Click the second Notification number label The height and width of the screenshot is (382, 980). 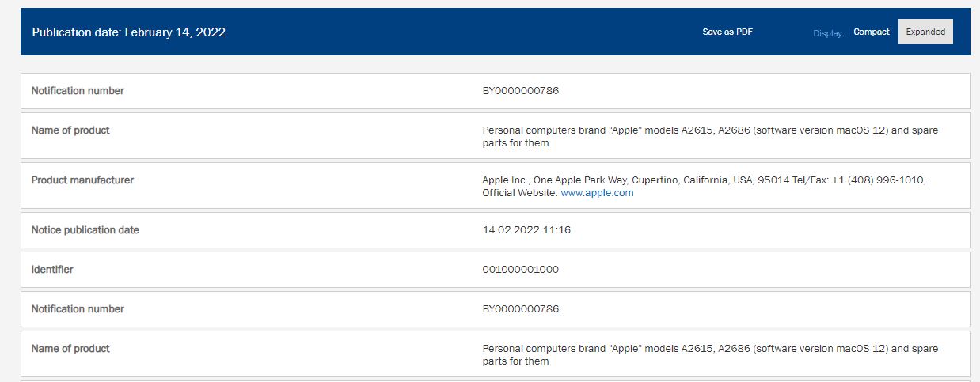[x=78, y=309]
